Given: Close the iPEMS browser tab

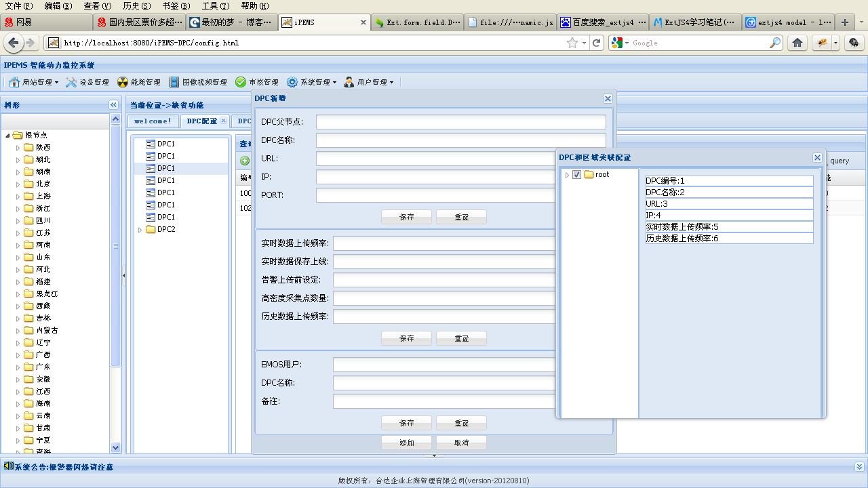Looking at the screenshot, I should click(363, 22).
